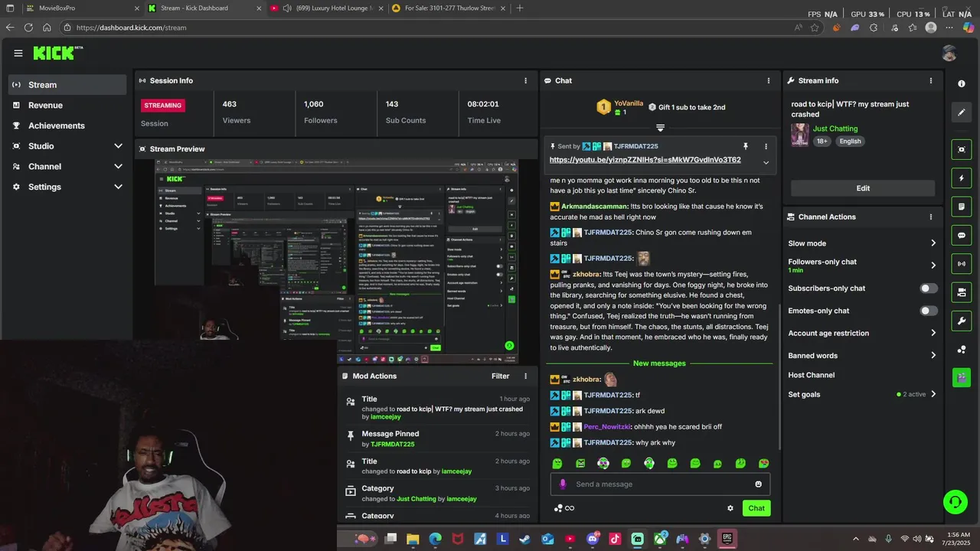
Task: Click the green headset support button
Action: (x=955, y=502)
